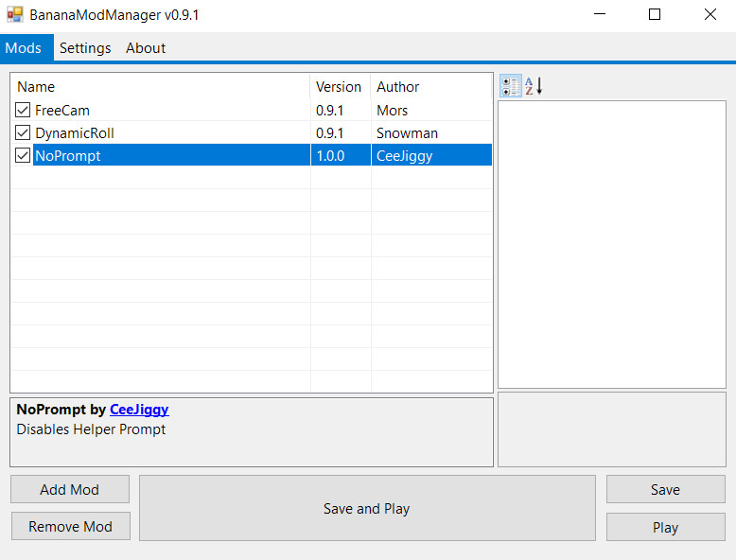Uncheck the FreeCam mod checkbox
Viewport: 736px width, 560px height.
(x=23, y=111)
